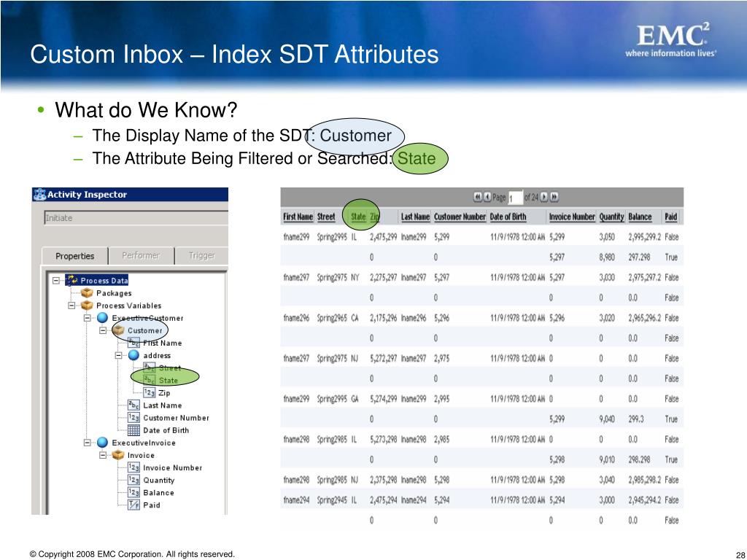This screenshot has height=560, width=747.
Task: Sort table by Last Name column
Action: pyautogui.click(x=415, y=217)
